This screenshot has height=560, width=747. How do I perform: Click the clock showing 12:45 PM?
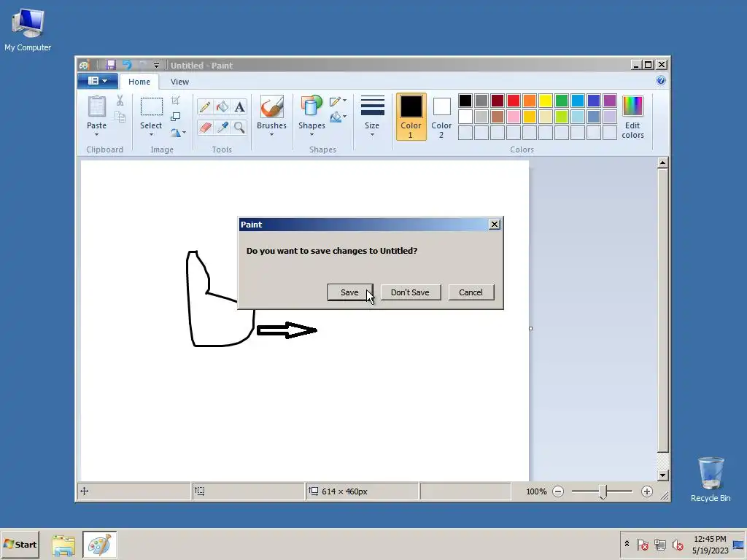coord(710,539)
